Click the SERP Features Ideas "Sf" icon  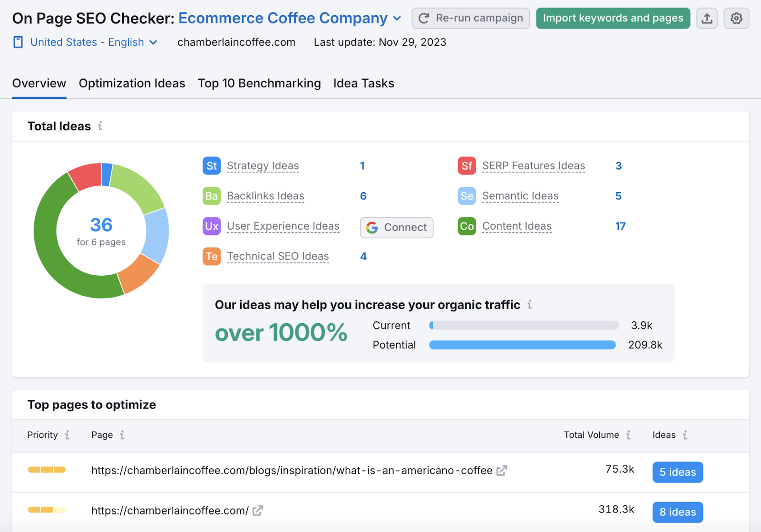point(467,165)
